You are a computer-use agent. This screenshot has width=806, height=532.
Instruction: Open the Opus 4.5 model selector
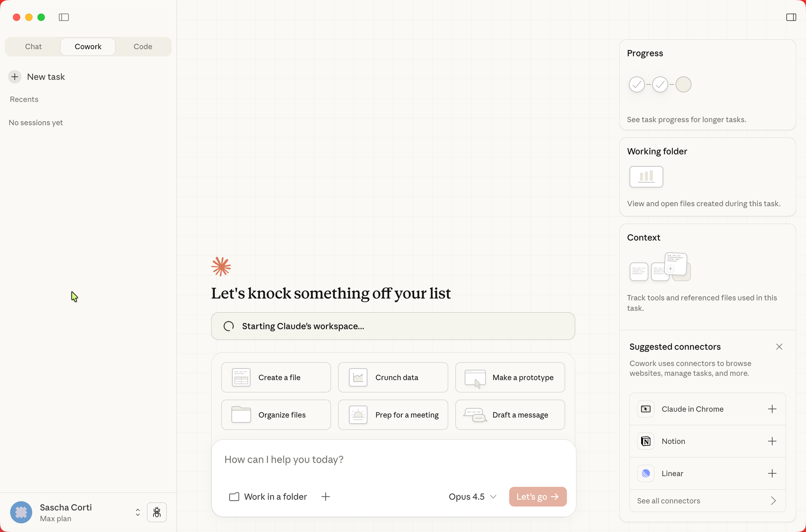pyautogui.click(x=472, y=497)
